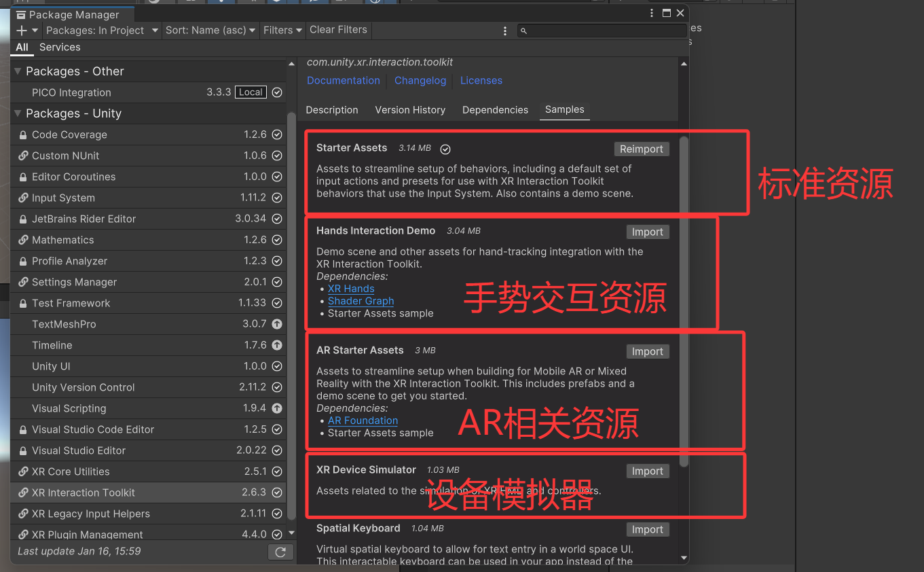Viewport: 924px width, 572px height.
Task: Open the Filters dropdown
Action: pyautogui.click(x=282, y=31)
